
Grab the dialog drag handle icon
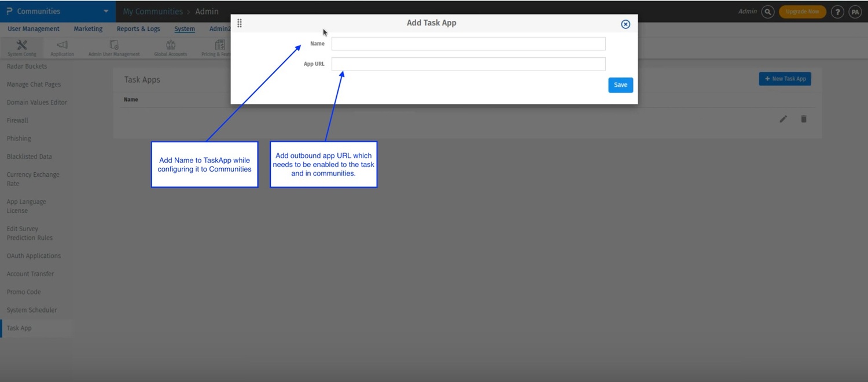pos(240,23)
